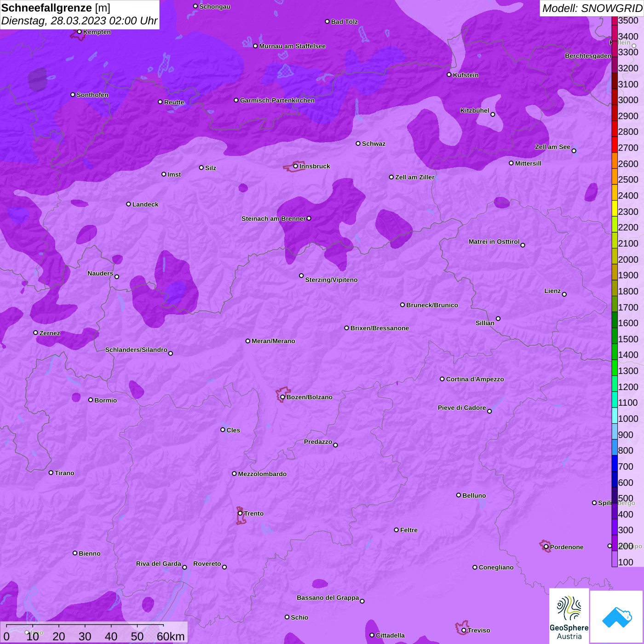This screenshot has height=644, width=644.
Task: Click the cyan 1000 legend color
Action: [615, 415]
